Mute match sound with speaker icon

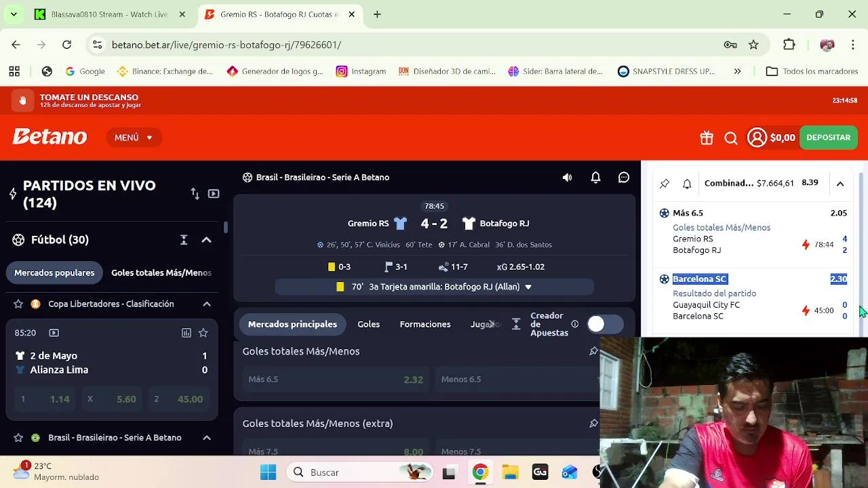pos(568,178)
